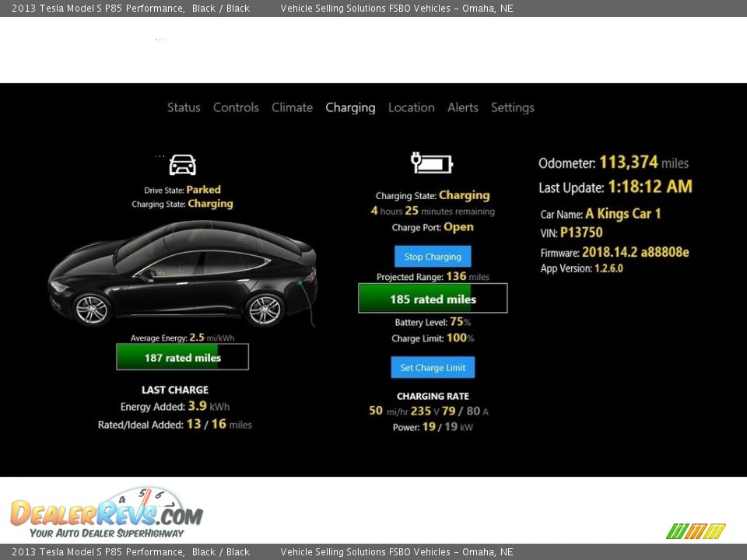Click the VIN value P13750
Image resolution: width=747 pixels, height=560 pixels.
point(581,233)
